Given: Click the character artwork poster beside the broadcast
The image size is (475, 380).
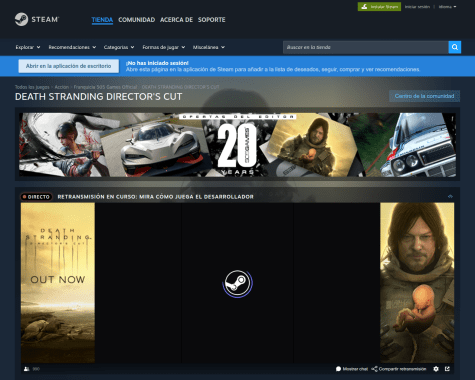Looking at the screenshot, I should pyautogui.click(x=417, y=283).
